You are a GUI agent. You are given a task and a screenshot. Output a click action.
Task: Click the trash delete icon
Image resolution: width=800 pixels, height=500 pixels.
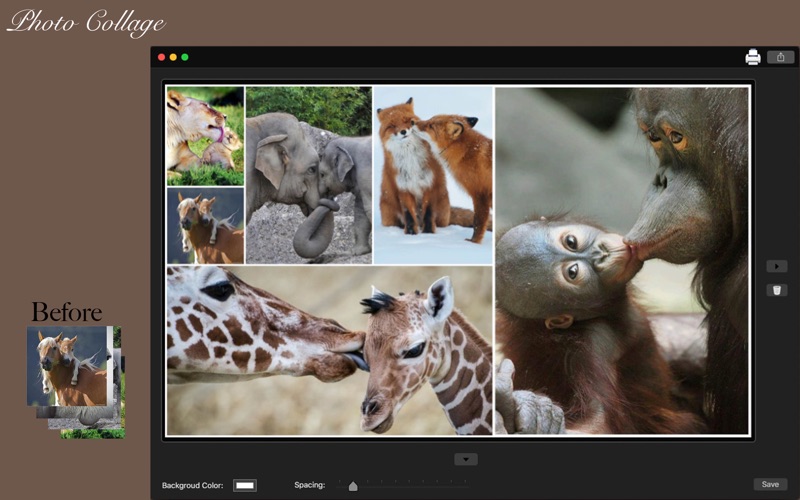[777, 290]
